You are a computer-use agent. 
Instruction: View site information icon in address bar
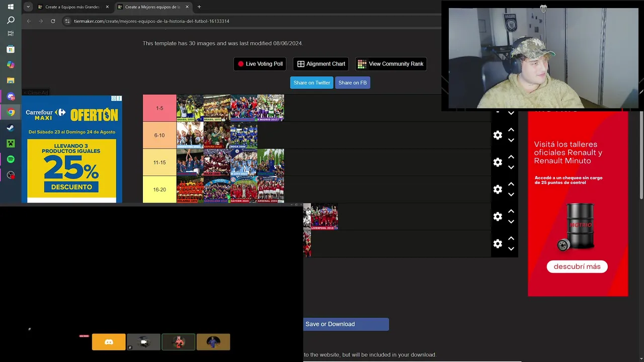[x=67, y=21]
